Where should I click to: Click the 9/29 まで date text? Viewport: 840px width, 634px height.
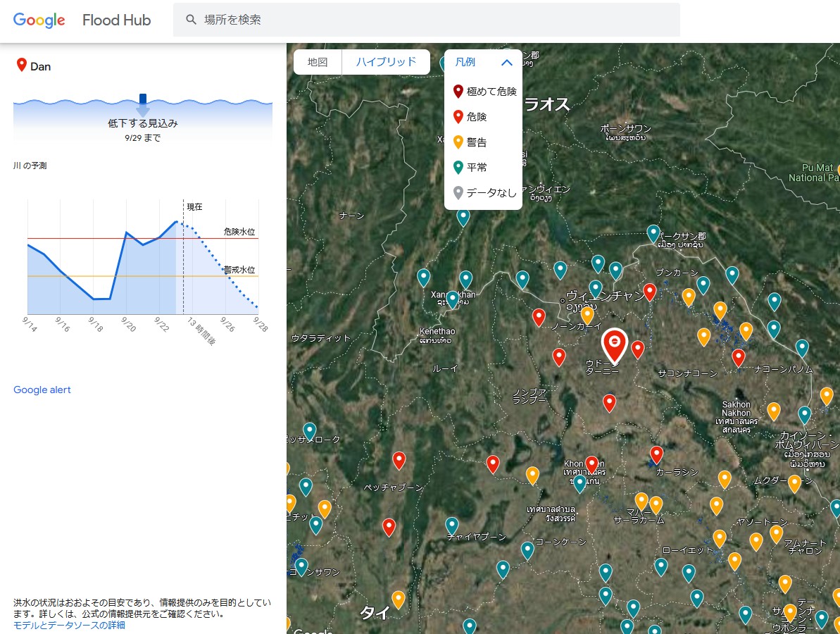click(142, 138)
